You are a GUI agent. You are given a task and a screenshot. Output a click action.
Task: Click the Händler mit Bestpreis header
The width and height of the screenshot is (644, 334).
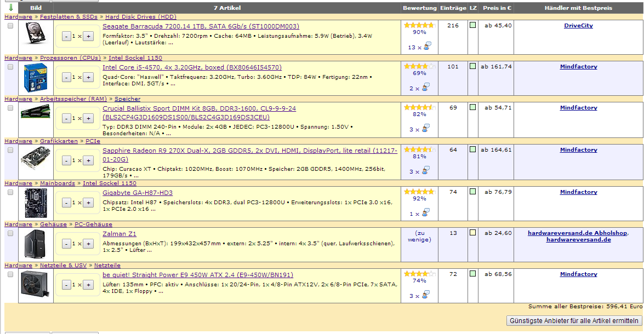click(x=578, y=8)
